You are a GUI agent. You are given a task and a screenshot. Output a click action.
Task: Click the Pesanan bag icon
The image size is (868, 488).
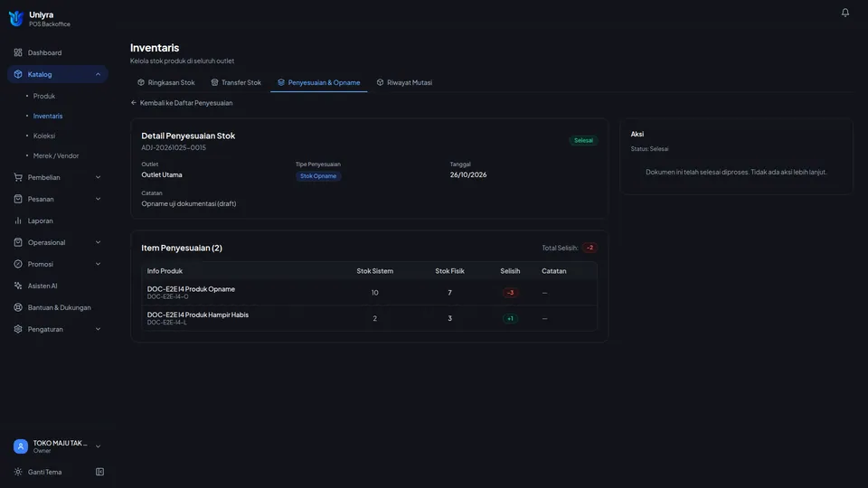[18, 199]
